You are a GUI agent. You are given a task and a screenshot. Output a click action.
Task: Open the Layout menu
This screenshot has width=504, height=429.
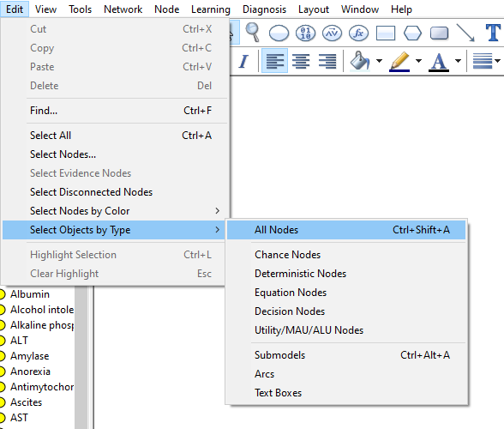(314, 9)
